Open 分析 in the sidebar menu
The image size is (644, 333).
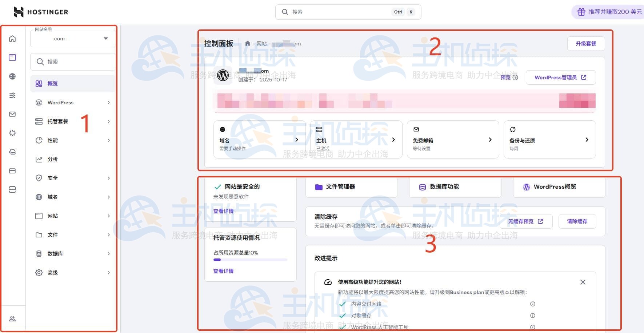(x=73, y=159)
